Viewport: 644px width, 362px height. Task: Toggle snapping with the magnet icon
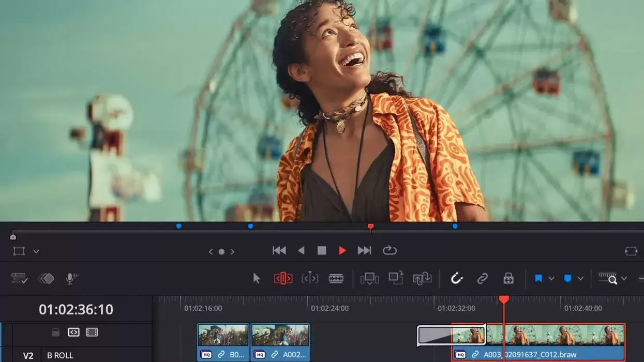point(457,278)
